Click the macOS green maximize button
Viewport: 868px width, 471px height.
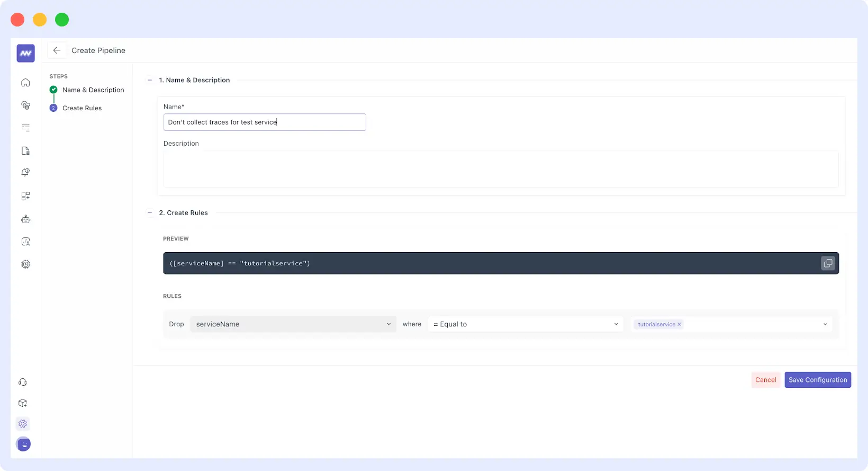62,20
